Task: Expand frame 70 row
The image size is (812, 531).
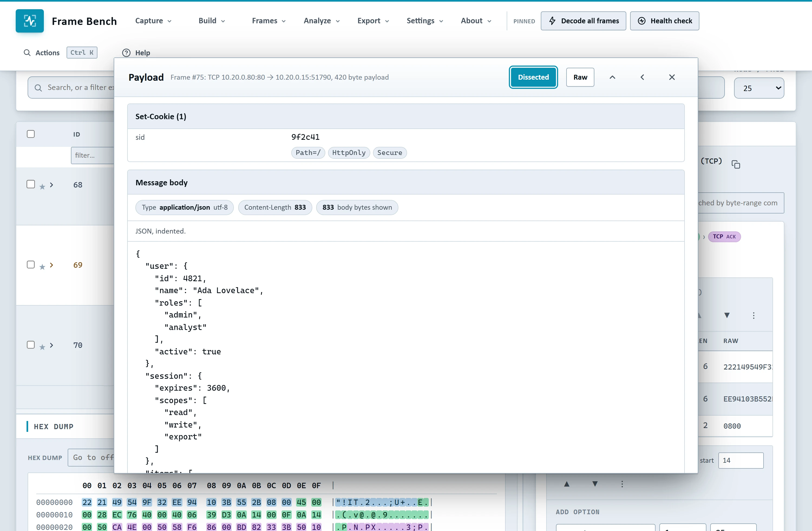Action: (51, 345)
